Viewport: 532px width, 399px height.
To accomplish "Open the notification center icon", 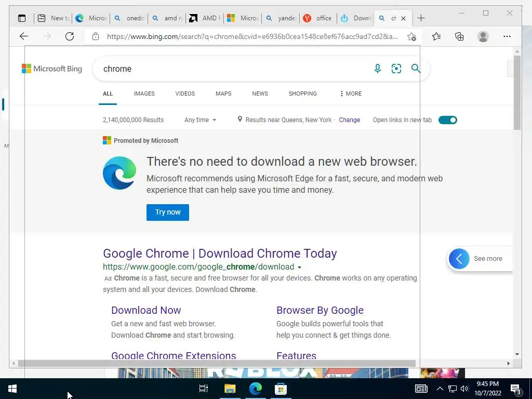I will [515, 389].
